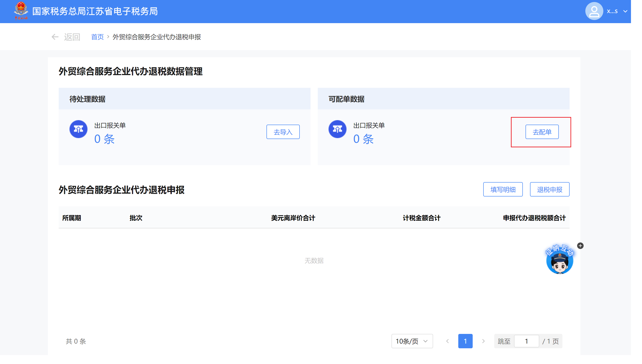Click the user avatar icon

594,11
